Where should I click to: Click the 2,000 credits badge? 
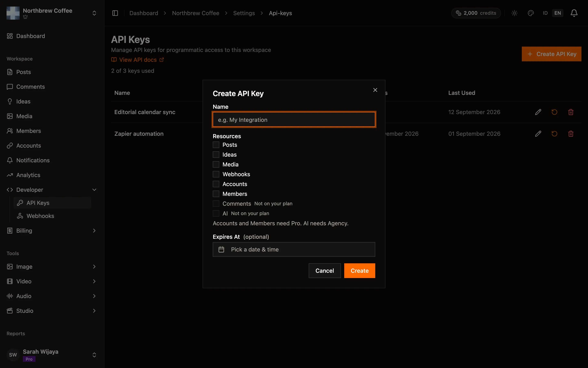476,13
